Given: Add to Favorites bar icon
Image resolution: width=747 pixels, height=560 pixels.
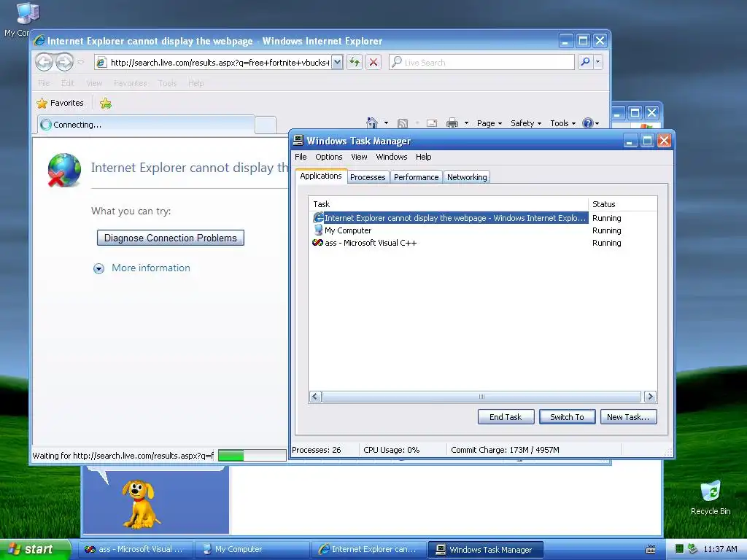Looking at the screenshot, I should tap(106, 103).
